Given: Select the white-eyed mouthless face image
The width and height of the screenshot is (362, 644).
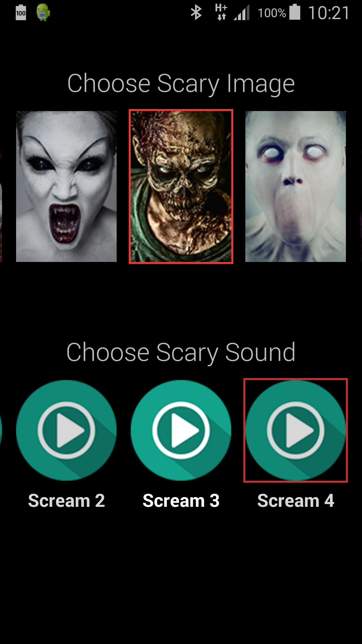Looking at the screenshot, I should pyautogui.click(x=296, y=186).
